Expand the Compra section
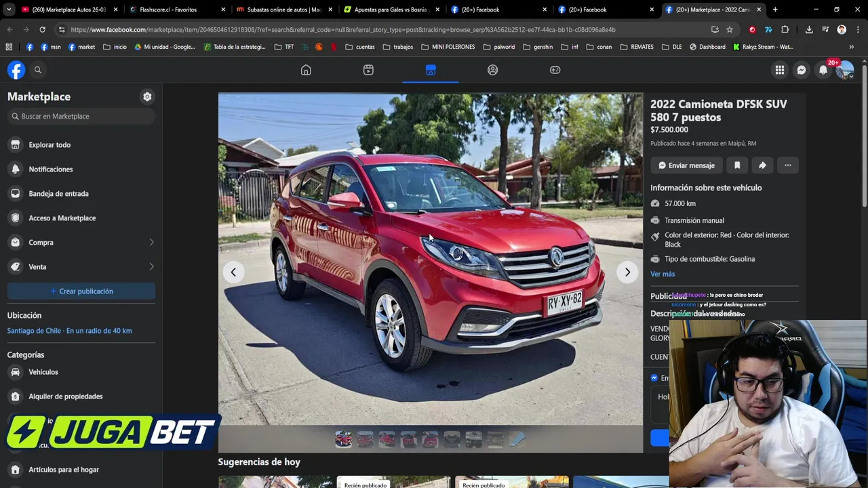 click(81, 243)
